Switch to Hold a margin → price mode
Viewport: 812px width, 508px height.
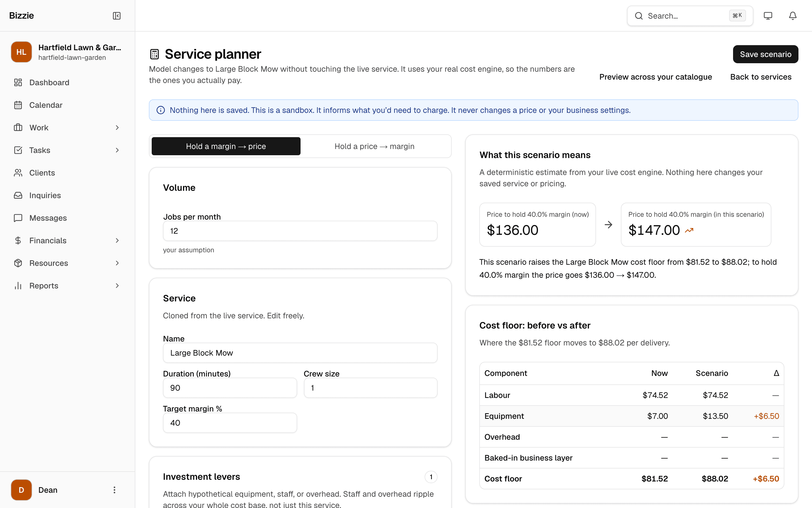226,146
